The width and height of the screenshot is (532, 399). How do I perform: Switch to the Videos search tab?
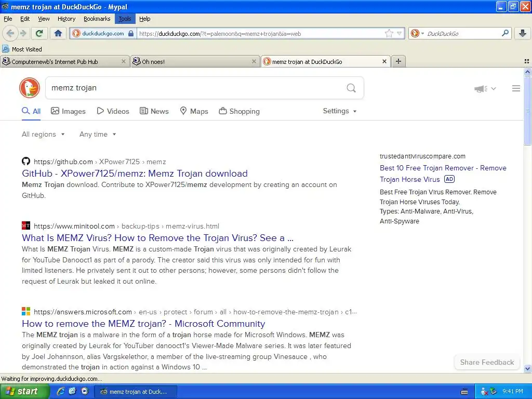113,111
